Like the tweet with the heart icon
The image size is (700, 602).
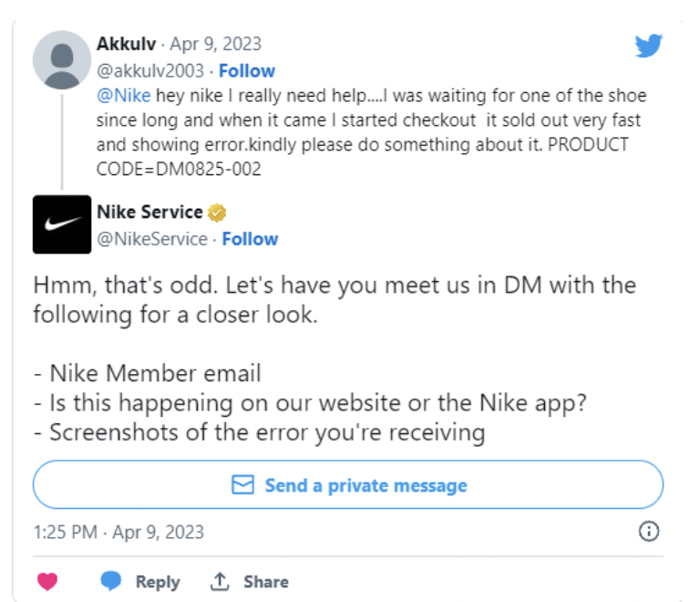point(48,581)
